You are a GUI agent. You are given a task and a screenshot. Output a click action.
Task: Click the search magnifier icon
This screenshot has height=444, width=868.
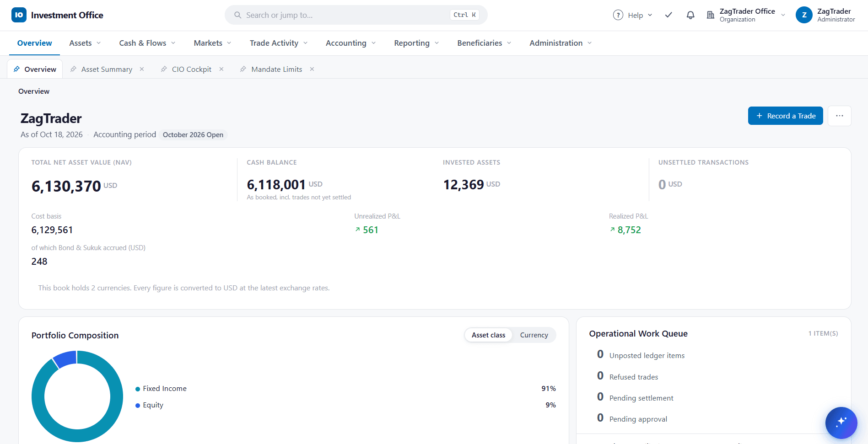click(x=237, y=15)
